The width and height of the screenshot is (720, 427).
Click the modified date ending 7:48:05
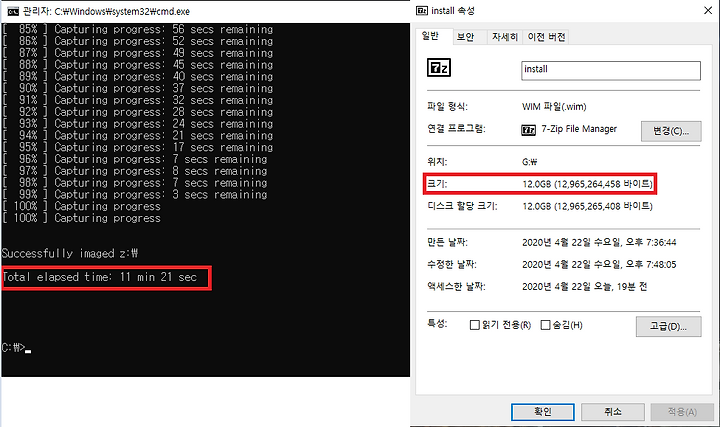pos(599,264)
